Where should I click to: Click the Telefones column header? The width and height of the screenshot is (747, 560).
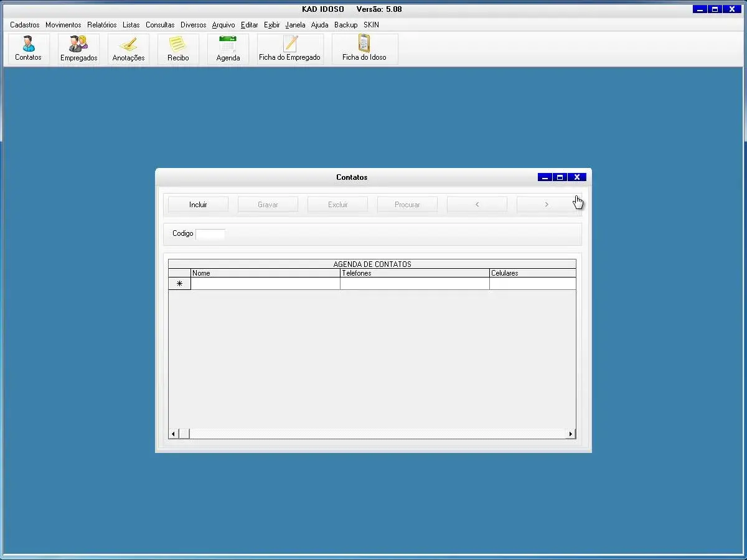point(415,273)
